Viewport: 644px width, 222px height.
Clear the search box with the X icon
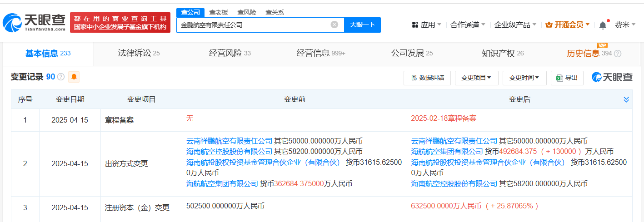[x=334, y=25]
